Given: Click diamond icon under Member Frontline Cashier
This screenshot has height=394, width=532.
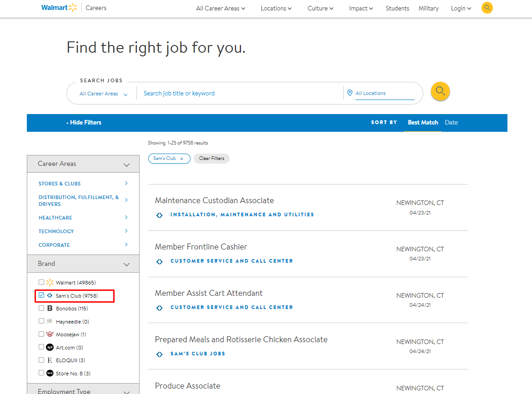Looking at the screenshot, I should tap(160, 261).
